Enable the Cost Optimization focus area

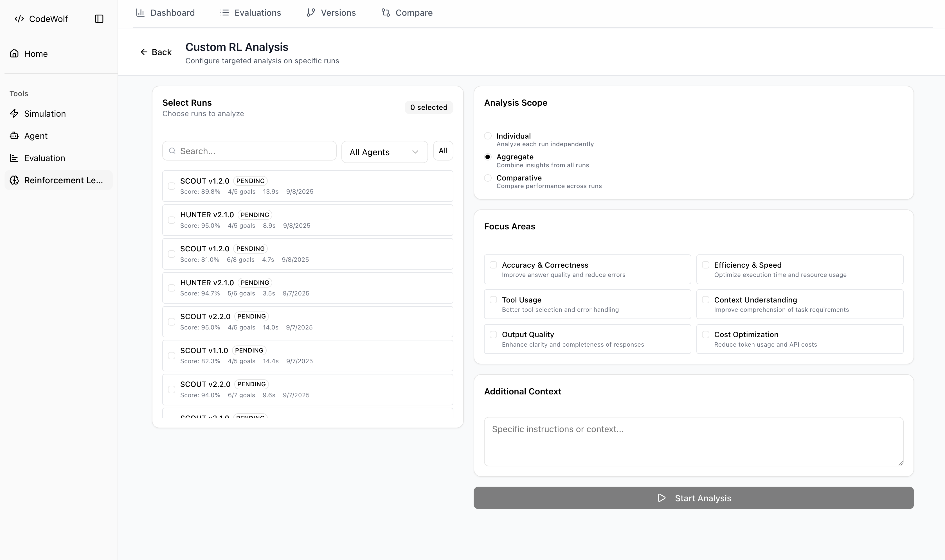(x=706, y=334)
